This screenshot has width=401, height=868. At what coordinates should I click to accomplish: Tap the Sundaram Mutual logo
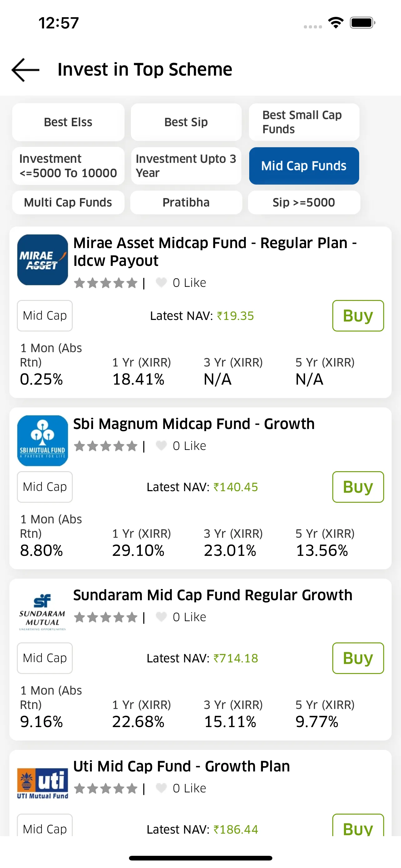coord(43,611)
